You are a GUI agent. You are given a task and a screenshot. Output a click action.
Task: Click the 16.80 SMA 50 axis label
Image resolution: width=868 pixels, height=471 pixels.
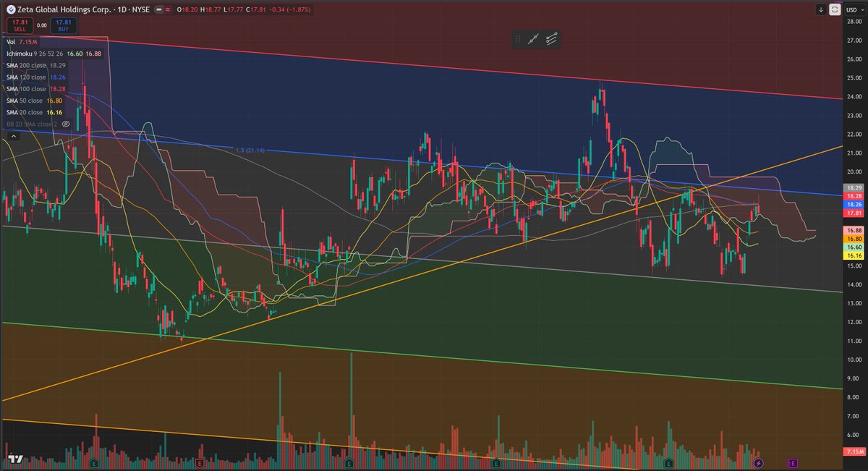[854, 238]
